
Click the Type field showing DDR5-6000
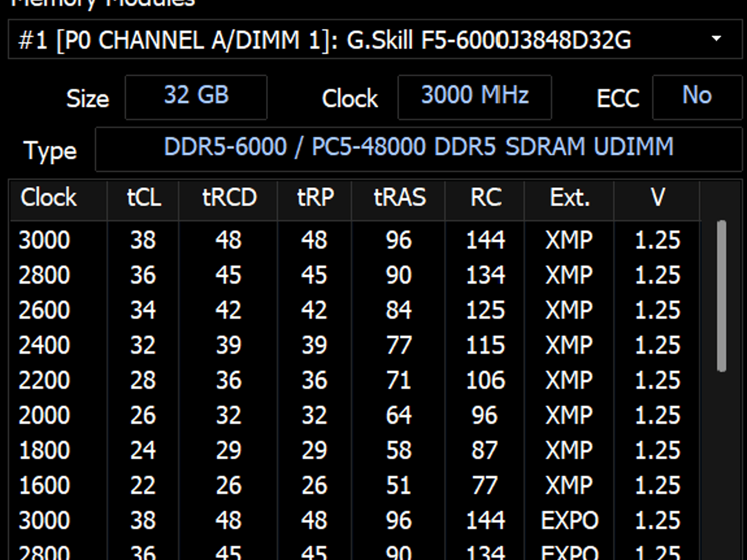point(419,149)
